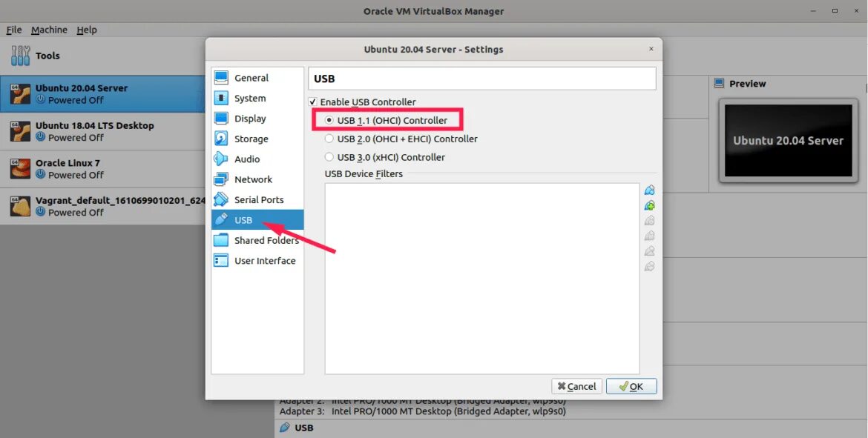Maximize the VirtualBox Manager window
This screenshot has width=868, height=438.
click(835, 11)
